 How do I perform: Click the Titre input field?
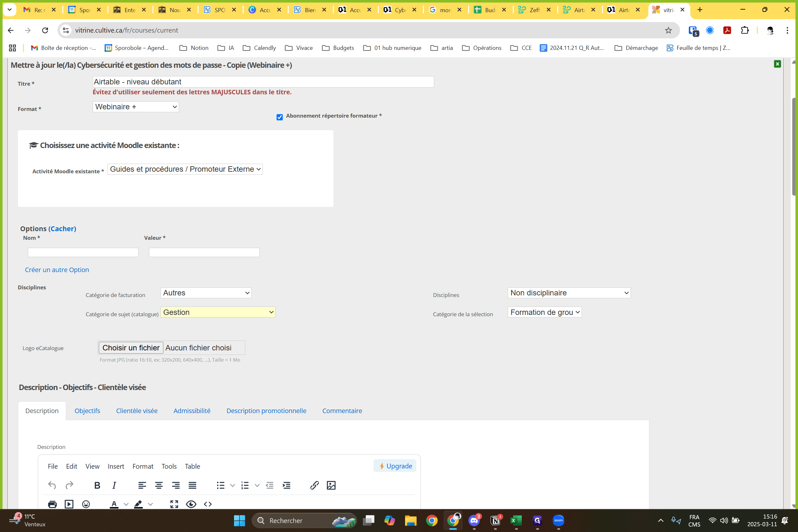[263, 82]
